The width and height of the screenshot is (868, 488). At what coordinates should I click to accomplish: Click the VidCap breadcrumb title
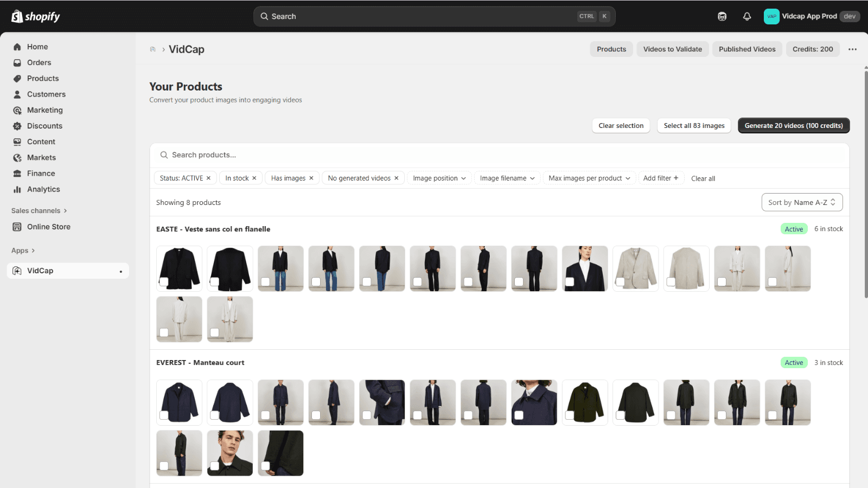(187, 49)
